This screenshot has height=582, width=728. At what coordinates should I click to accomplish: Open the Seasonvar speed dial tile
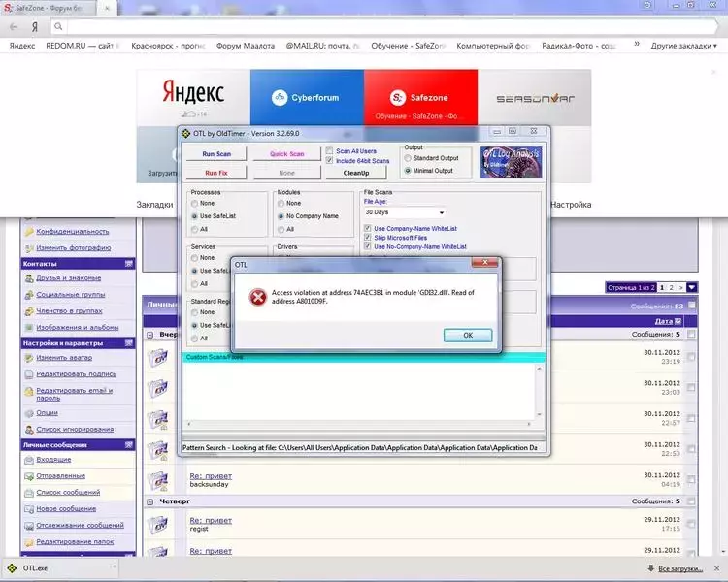[535, 97]
